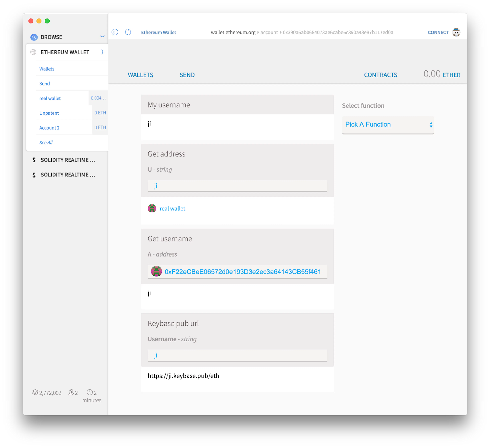Click the Keybase pub url username field

[237, 355]
